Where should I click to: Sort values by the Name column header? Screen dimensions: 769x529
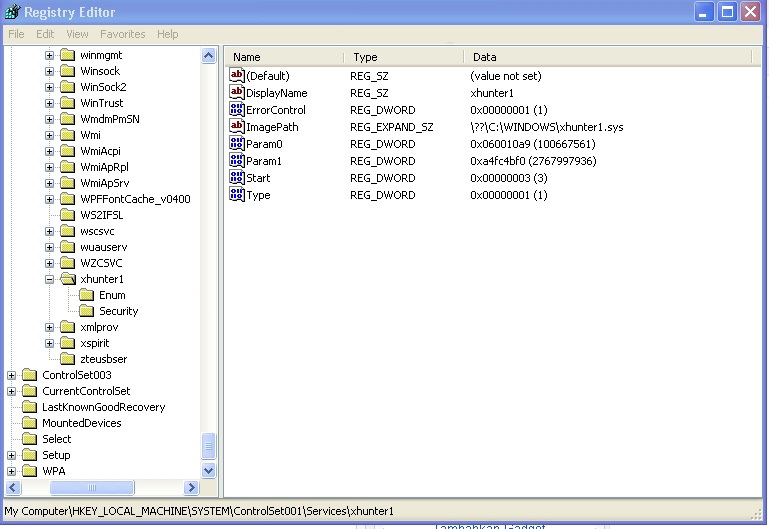point(285,57)
